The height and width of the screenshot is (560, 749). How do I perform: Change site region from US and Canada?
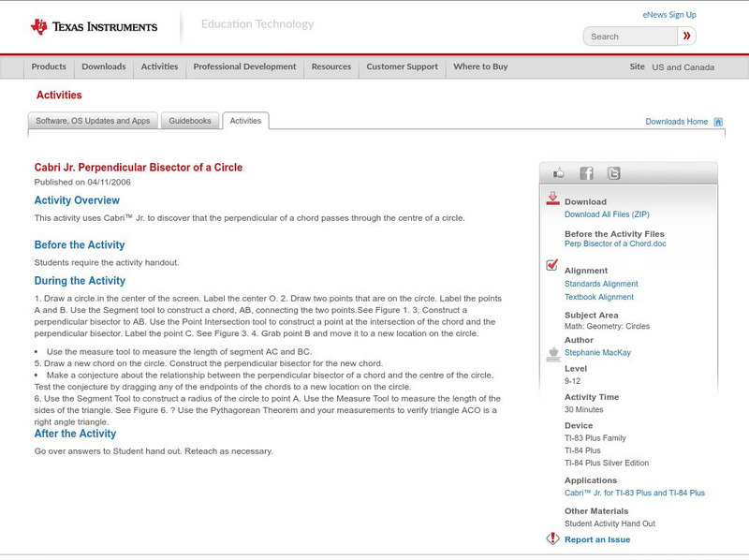[683, 67]
